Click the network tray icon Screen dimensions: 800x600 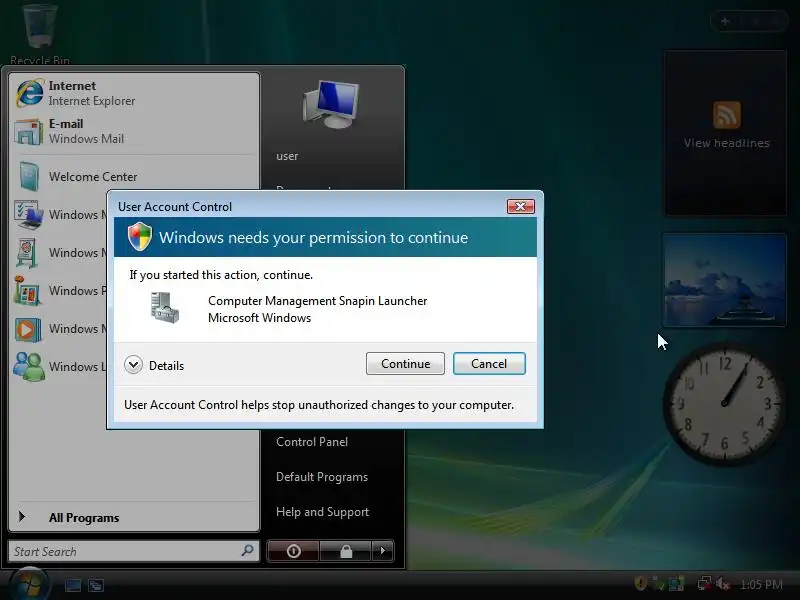[705, 583]
